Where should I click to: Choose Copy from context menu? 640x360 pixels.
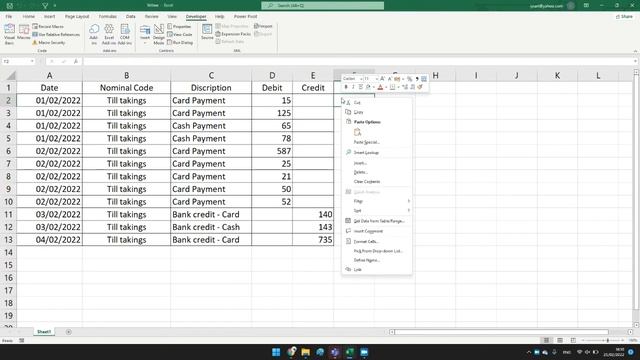click(376, 112)
